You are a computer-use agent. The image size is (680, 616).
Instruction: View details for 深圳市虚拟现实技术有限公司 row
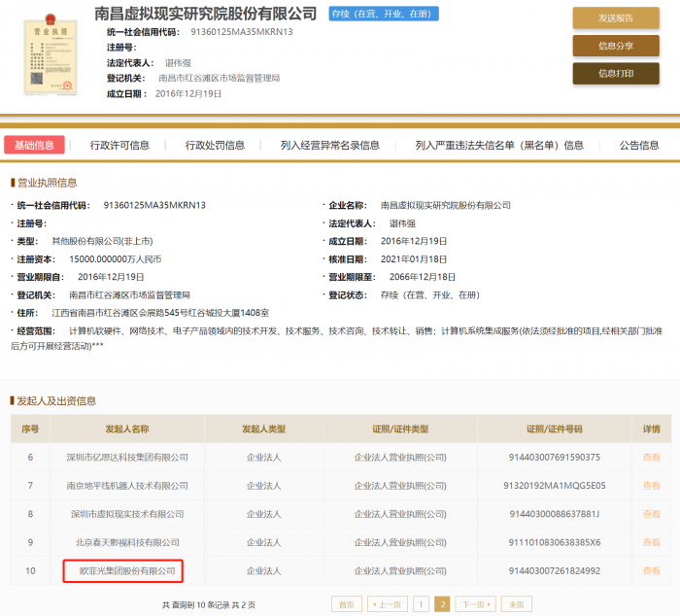[x=652, y=514]
